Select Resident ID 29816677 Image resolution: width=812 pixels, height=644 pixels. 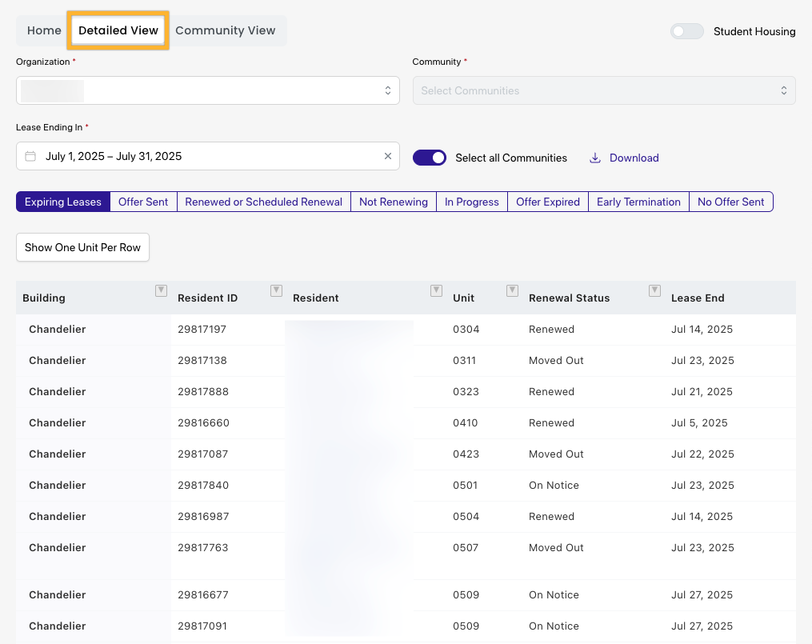(203, 595)
